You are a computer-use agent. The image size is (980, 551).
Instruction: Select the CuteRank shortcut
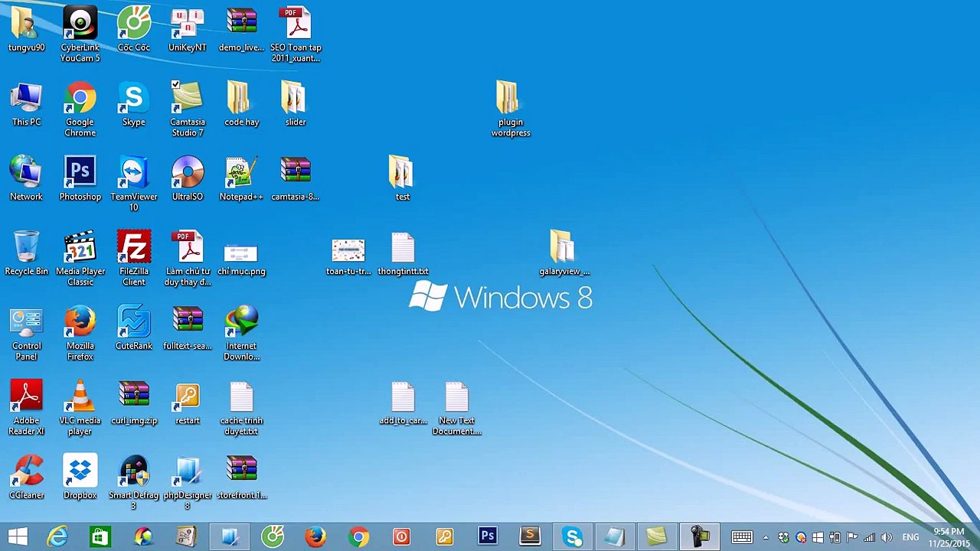[x=134, y=328]
